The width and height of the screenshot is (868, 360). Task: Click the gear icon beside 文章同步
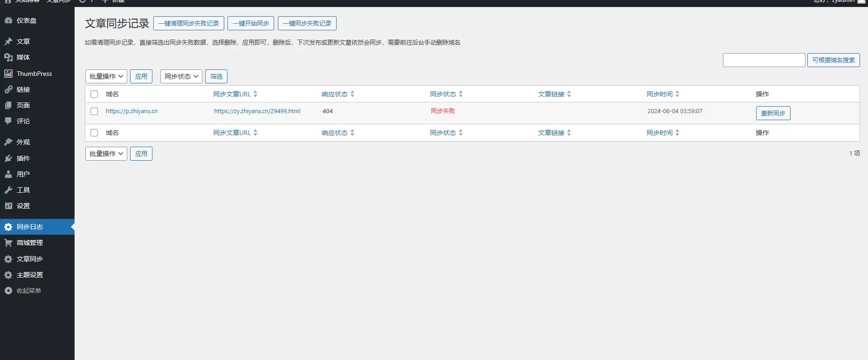[8, 259]
